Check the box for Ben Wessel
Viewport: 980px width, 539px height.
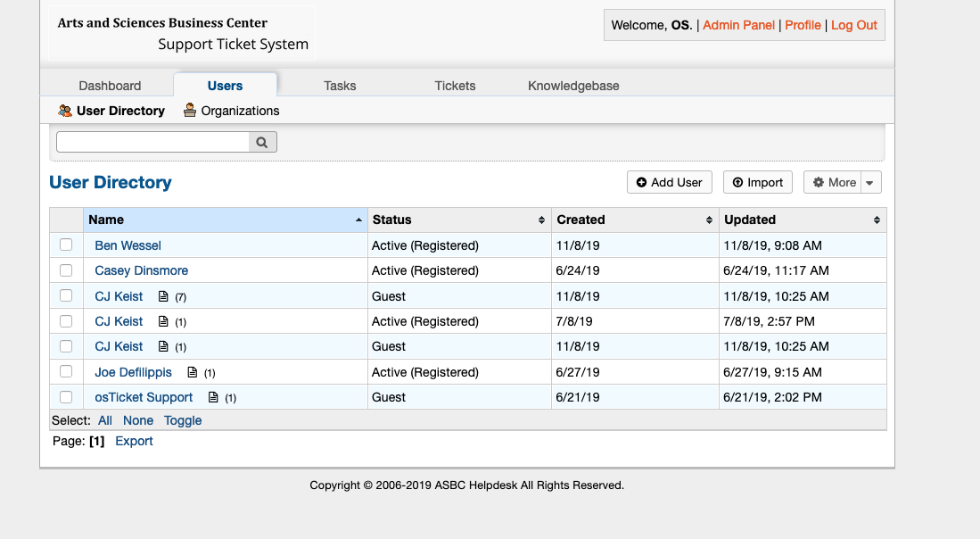(66, 245)
